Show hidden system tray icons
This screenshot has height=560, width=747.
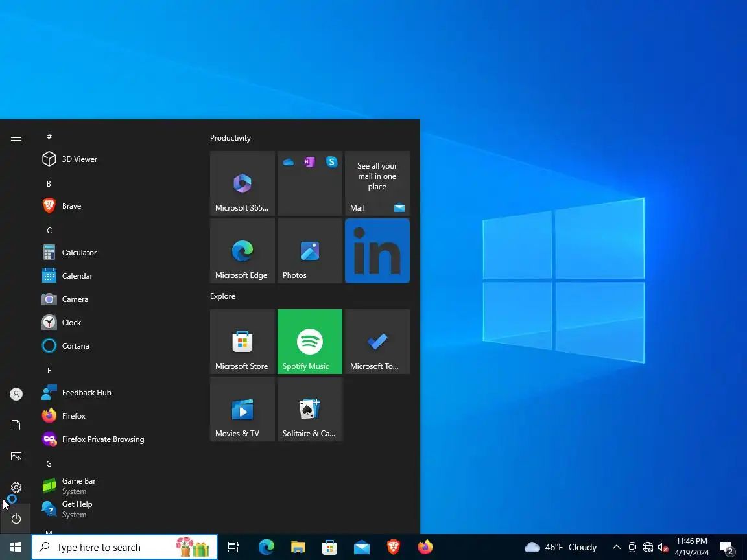tap(617, 547)
